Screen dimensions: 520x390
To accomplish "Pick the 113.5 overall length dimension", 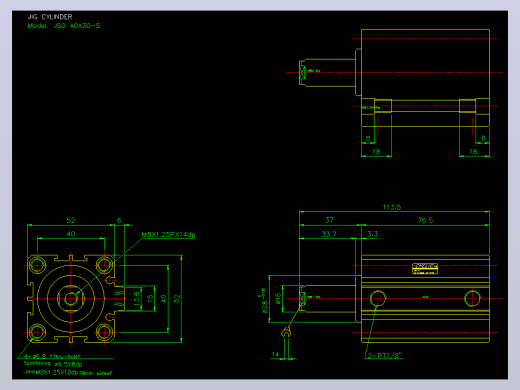I will pos(392,207).
